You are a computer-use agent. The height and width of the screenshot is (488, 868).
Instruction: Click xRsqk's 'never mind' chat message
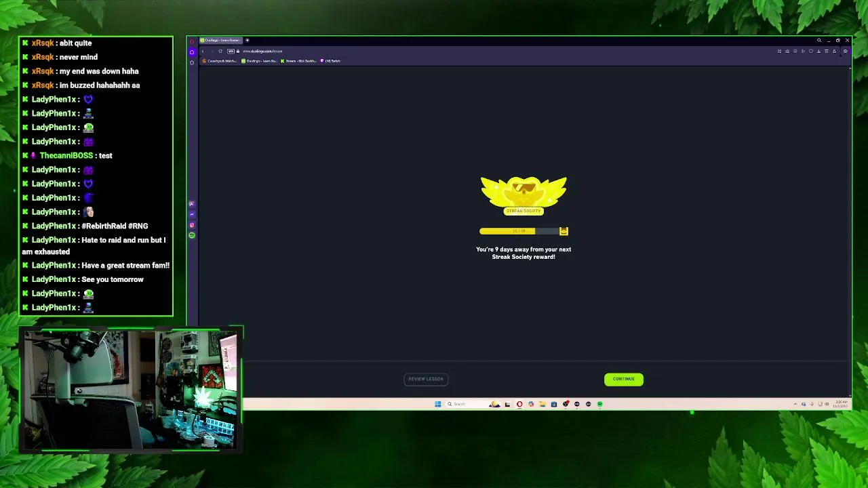64,57
